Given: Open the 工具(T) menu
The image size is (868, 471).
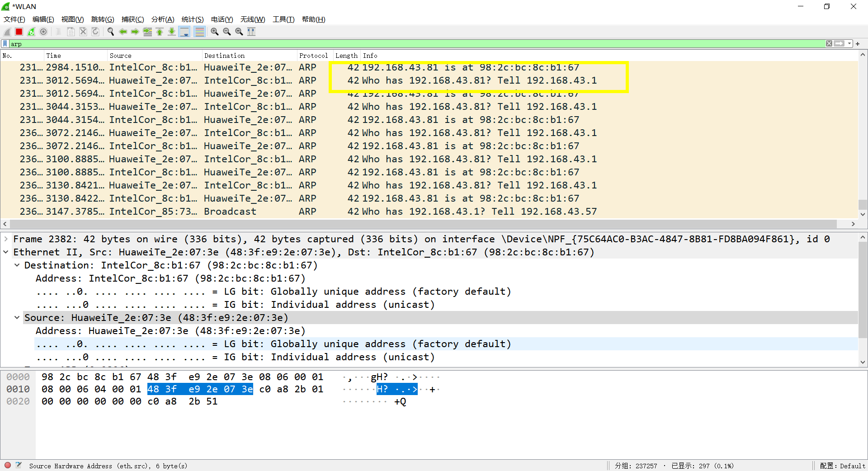Looking at the screenshot, I should 283,19.
